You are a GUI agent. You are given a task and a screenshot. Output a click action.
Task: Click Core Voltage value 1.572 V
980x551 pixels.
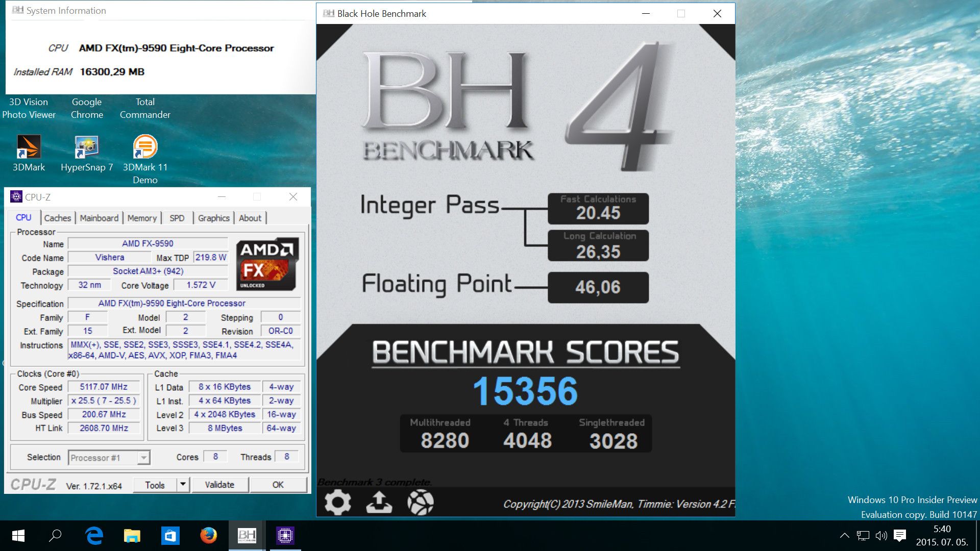tap(201, 285)
